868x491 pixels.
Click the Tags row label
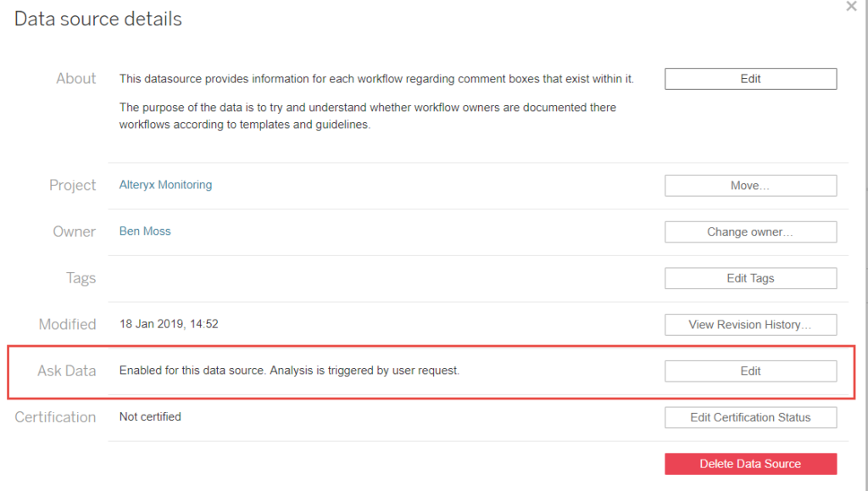(x=81, y=278)
